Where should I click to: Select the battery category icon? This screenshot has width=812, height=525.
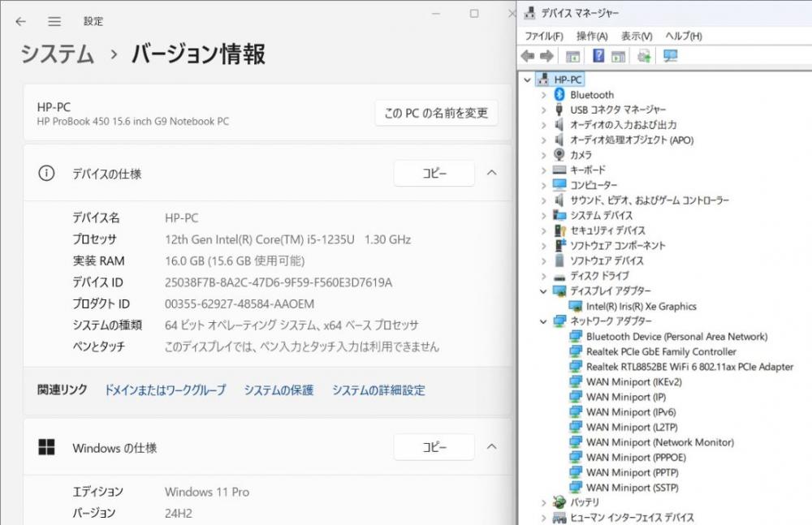coord(559,501)
